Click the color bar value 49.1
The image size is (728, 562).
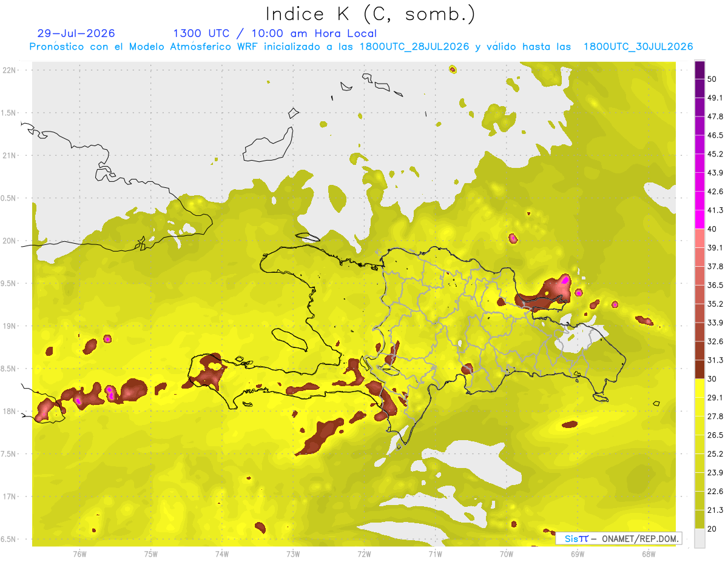click(715, 98)
